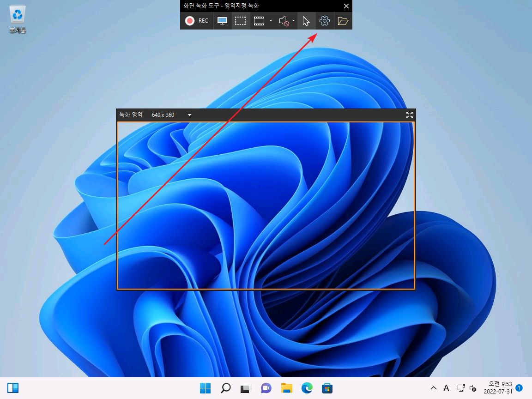Click the input language A indicator
Image resolution: width=532 pixels, height=399 pixels.
pyautogui.click(x=446, y=388)
